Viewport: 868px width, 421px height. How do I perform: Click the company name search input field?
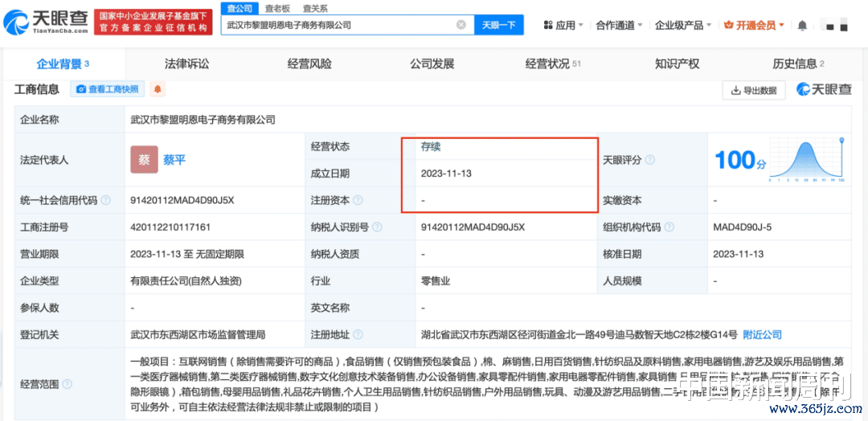(338, 25)
